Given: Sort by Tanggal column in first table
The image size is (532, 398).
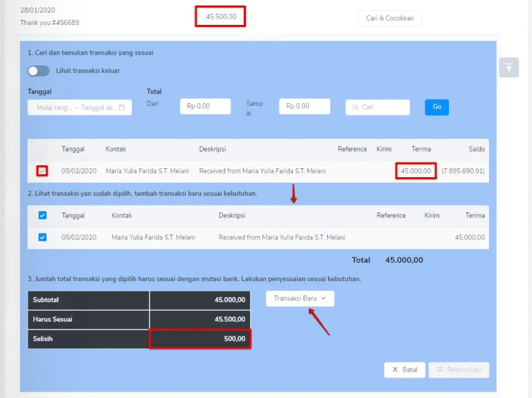Looking at the screenshot, I should (x=73, y=149).
